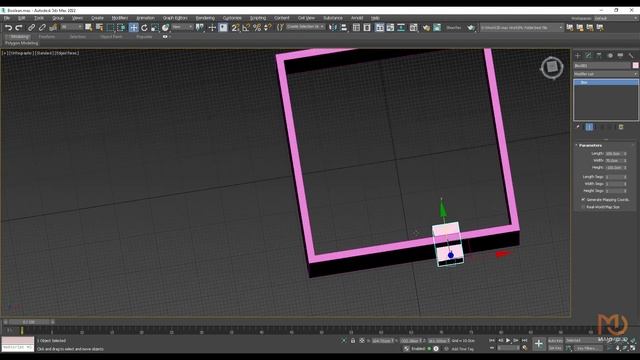Select the Unlink Selection icon
This screenshot has height=360, width=640.
click(x=42, y=28)
